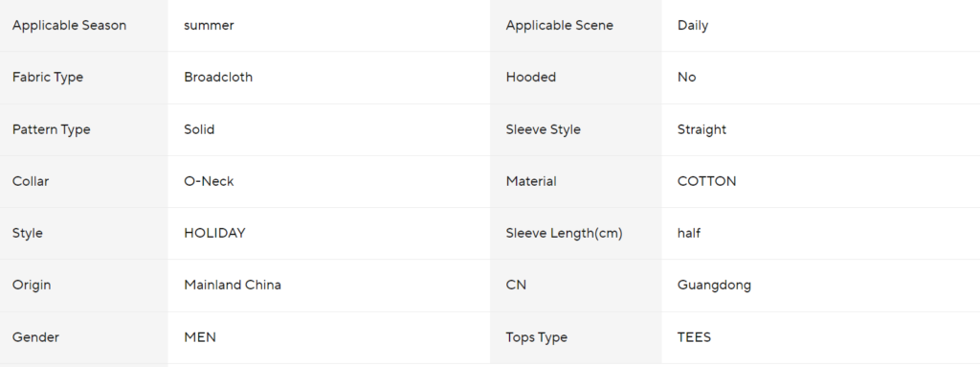Click the HOLIDAY style value
The image size is (980, 367).
[x=214, y=233]
